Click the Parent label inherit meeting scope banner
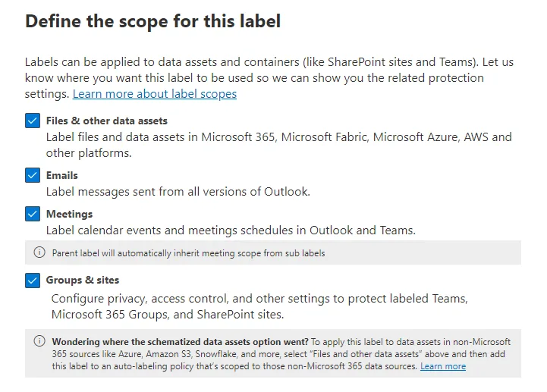The width and height of the screenshot is (547, 392). (x=273, y=252)
